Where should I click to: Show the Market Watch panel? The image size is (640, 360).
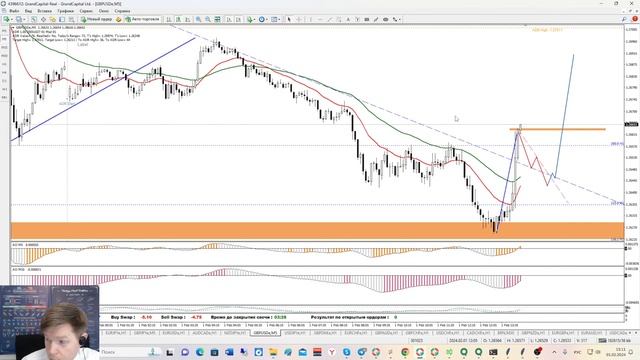33,19
